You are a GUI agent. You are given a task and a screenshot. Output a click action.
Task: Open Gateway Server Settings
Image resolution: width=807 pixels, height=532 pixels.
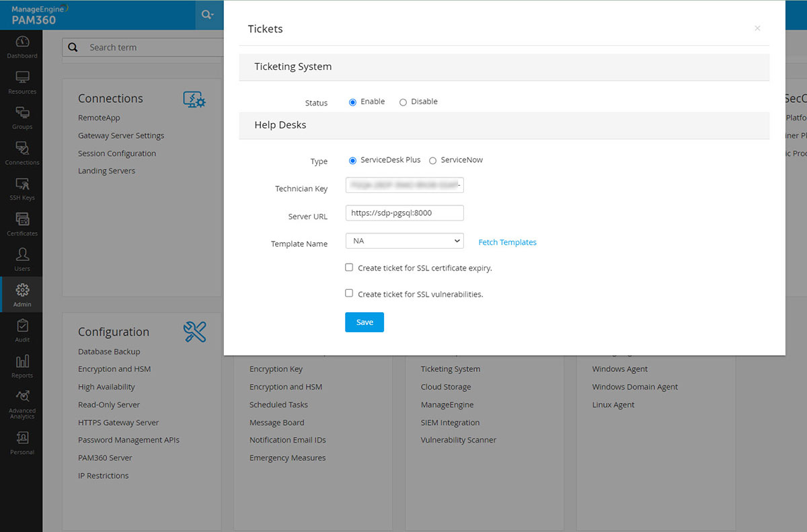[x=121, y=136]
